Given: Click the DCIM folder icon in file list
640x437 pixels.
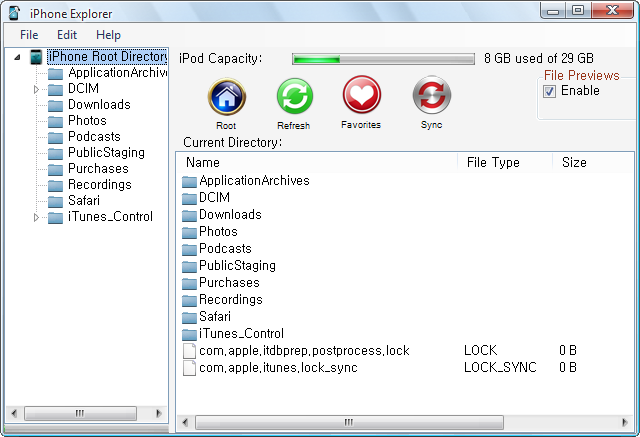Looking at the screenshot, I should click(x=189, y=198).
